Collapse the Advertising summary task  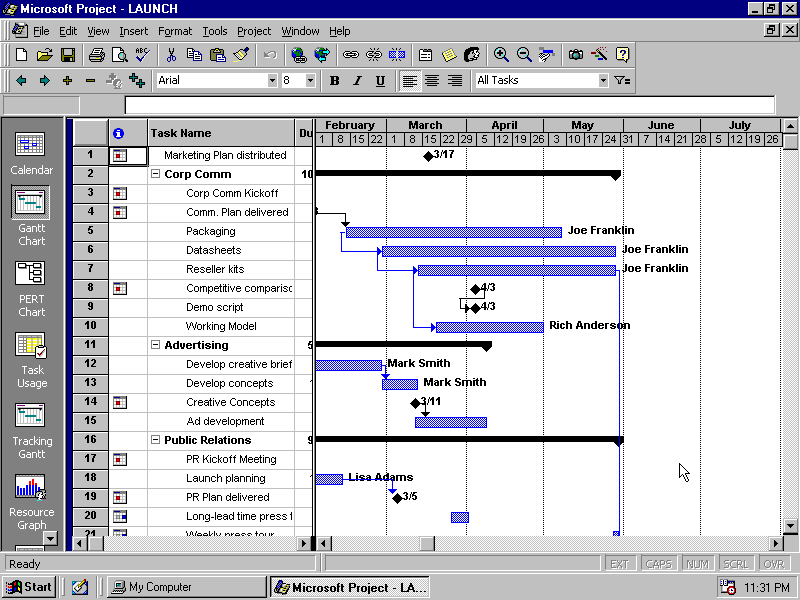pyautogui.click(x=156, y=345)
